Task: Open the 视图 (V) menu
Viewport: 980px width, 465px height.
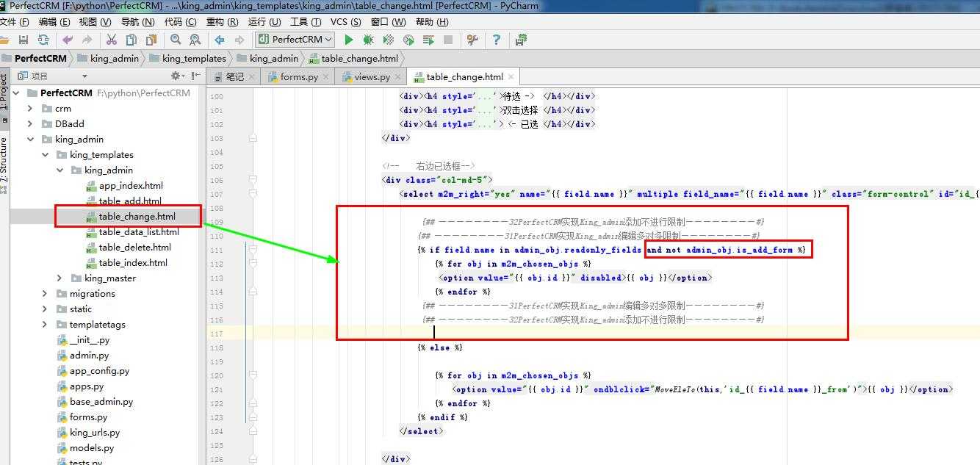Action: point(95,22)
